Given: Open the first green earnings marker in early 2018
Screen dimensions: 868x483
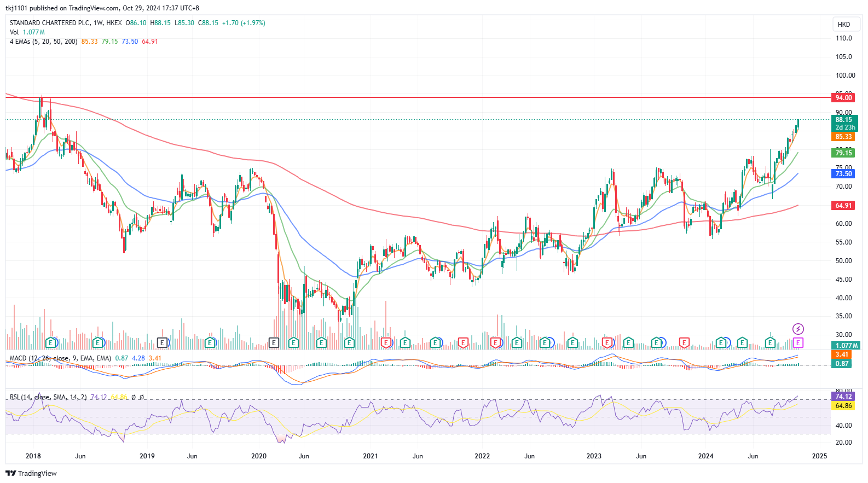Looking at the screenshot, I should tap(51, 343).
